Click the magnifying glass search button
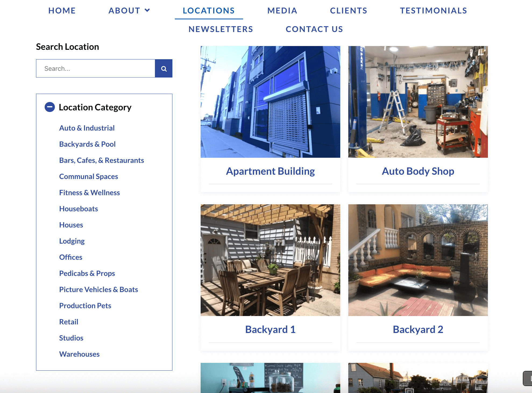532x393 pixels. click(x=164, y=69)
